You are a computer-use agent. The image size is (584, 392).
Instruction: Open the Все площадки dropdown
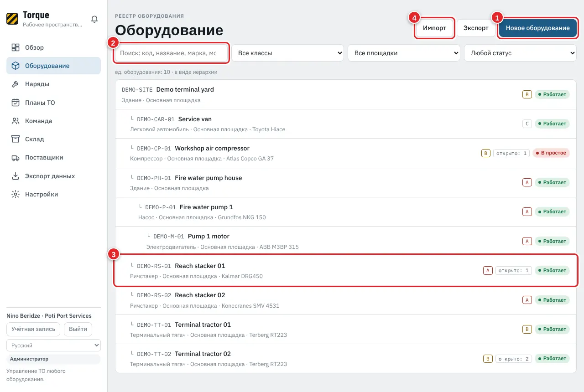tap(404, 53)
